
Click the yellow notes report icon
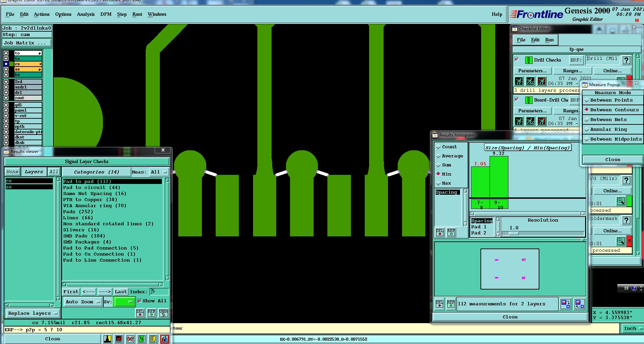(x=153, y=339)
